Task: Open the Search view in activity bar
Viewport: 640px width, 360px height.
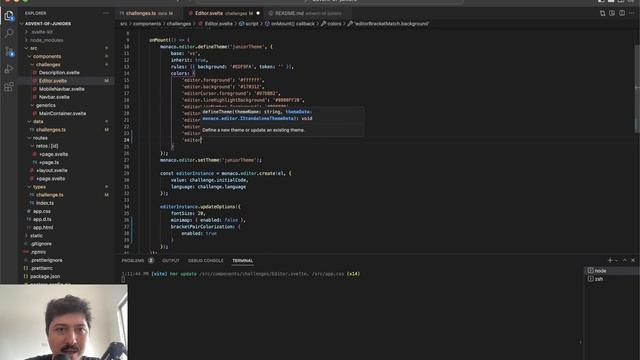Action: pos(9,33)
